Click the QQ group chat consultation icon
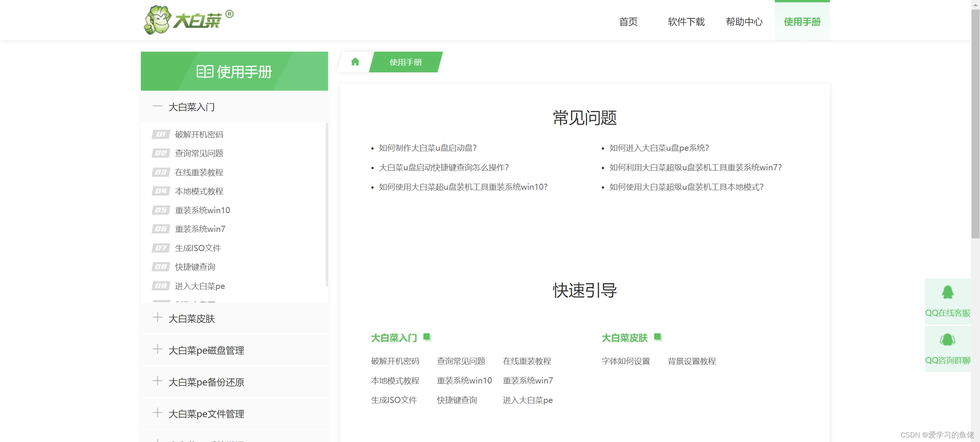The width and height of the screenshot is (980, 442). pos(947,339)
